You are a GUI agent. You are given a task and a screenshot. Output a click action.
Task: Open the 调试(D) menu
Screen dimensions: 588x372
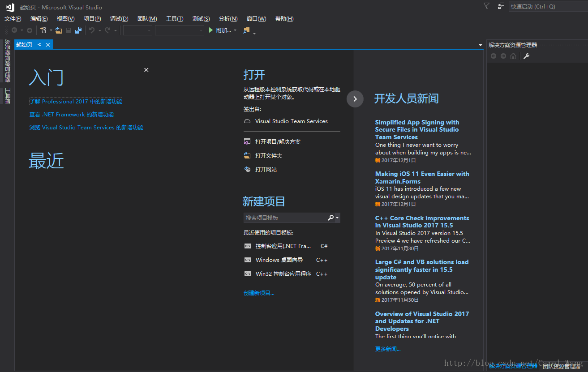click(119, 19)
